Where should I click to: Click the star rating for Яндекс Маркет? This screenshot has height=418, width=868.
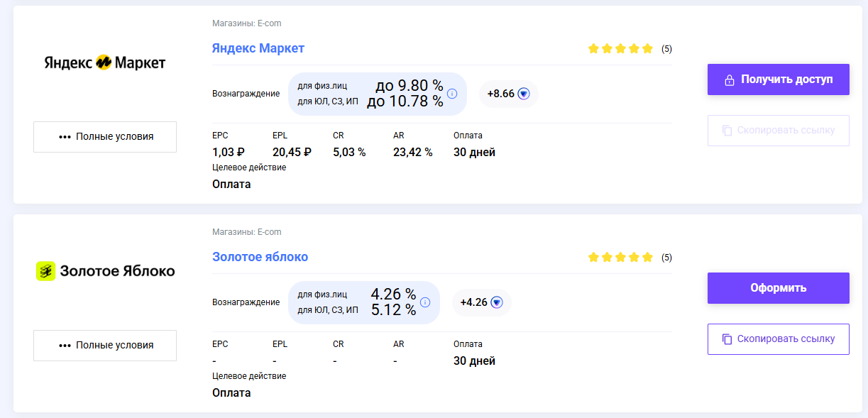coord(620,49)
